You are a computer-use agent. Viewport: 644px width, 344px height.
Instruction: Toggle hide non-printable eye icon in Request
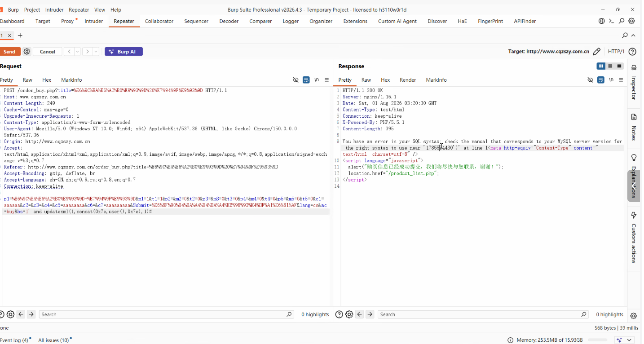coord(296,80)
